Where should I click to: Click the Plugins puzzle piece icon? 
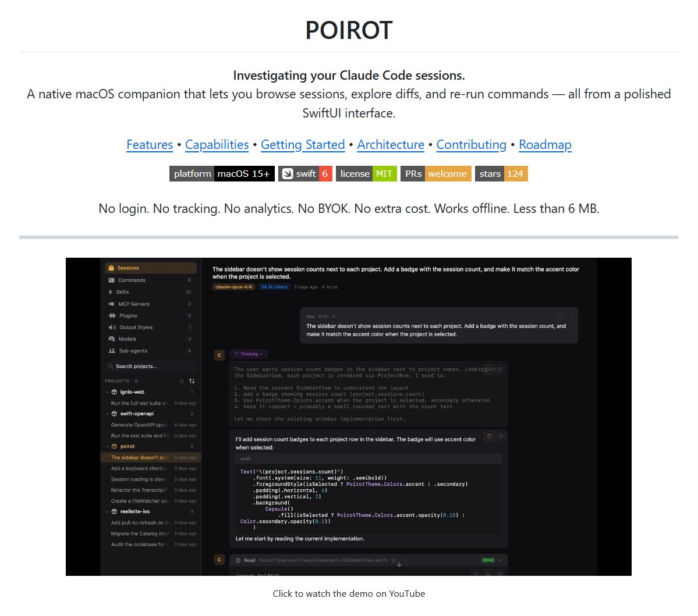point(112,315)
